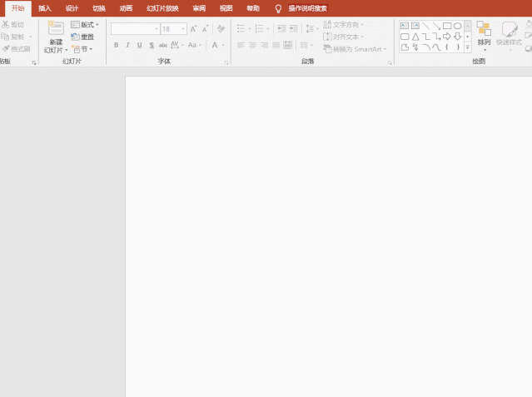Choose the triangle shape from gallery
532x397 pixels.
click(415, 37)
